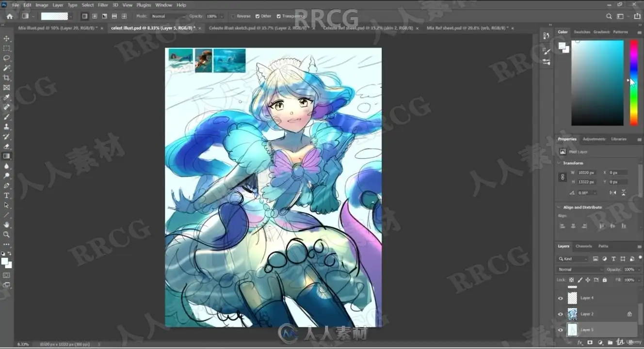The image size is (644, 349).
Task: Select the Path Selection tool
Action: (x=6, y=205)
